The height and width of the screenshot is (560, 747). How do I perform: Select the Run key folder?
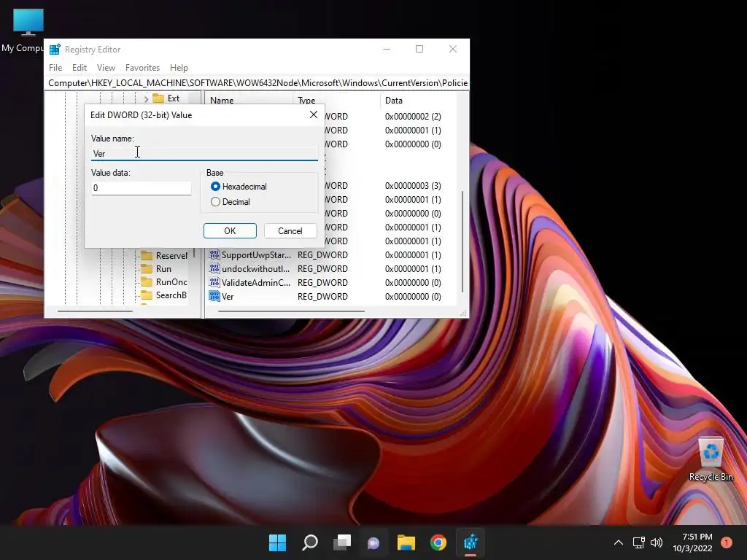tap(157, 268)
